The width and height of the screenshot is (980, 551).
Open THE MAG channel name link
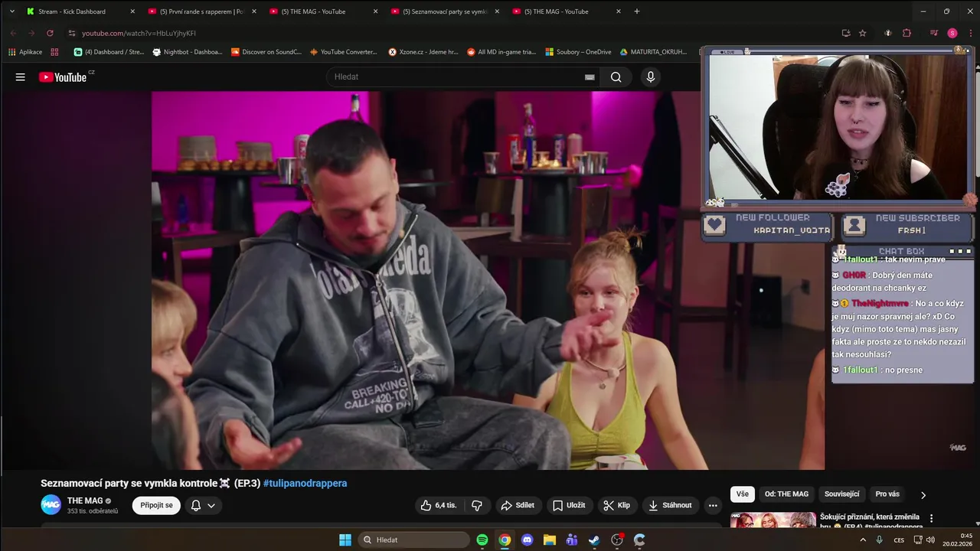coord(85,500)
